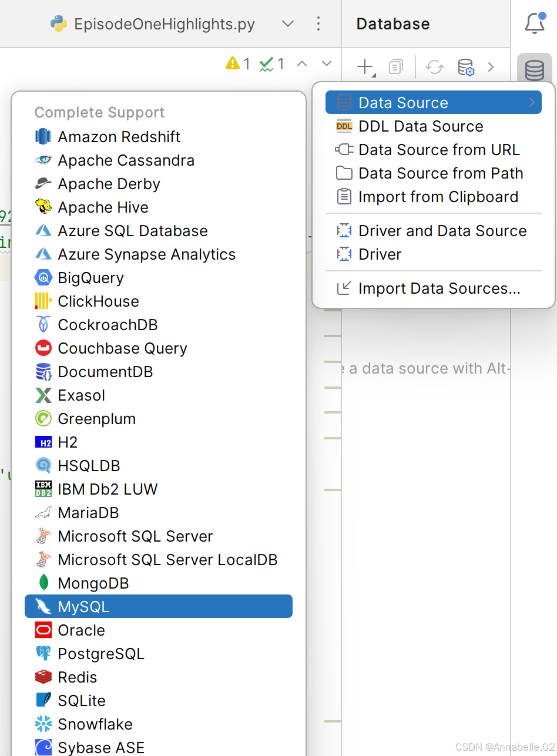This screenshot has height=756, width=557.
Task: Choose Driver and Data Source
Action: pos(434,231)
